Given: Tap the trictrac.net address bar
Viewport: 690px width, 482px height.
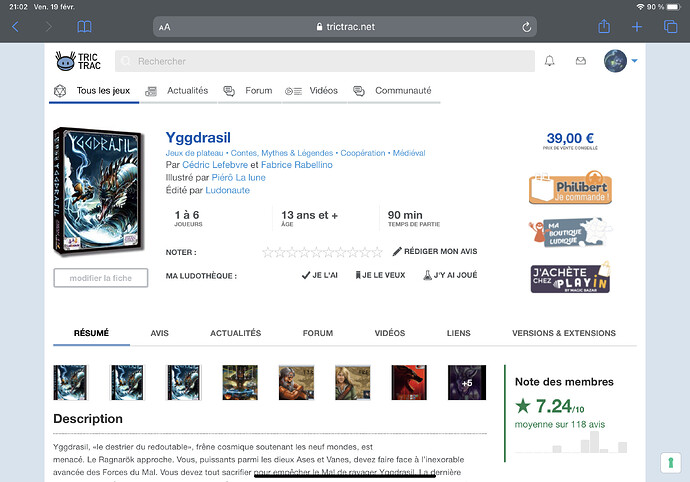Looking at the screenshot, I should [345, 27].
